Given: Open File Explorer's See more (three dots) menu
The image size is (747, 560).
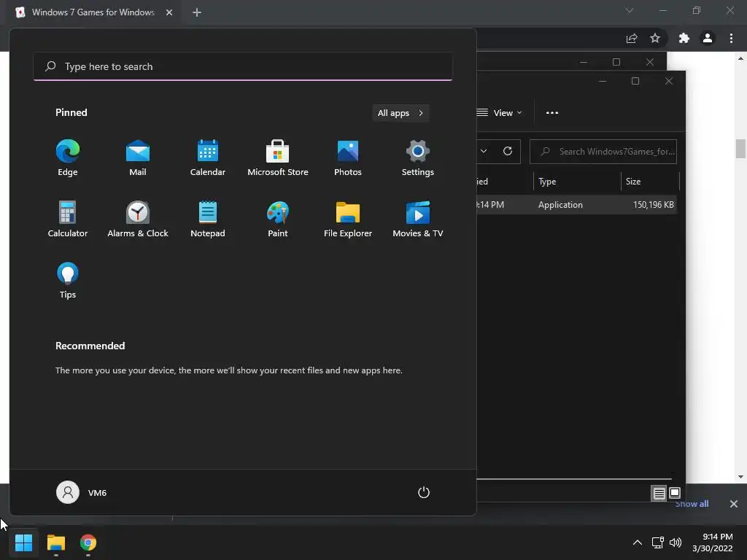Looking at the screenshot, I should [552, 113].
